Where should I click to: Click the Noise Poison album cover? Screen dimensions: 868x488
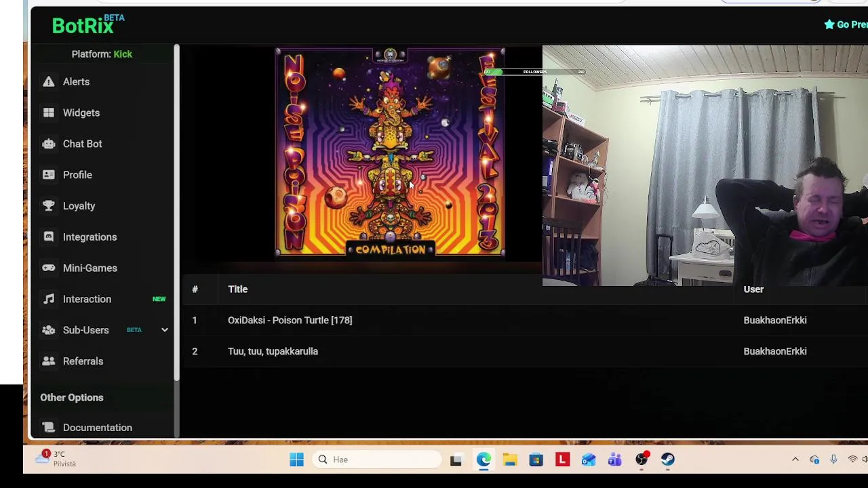click(391, 152)
